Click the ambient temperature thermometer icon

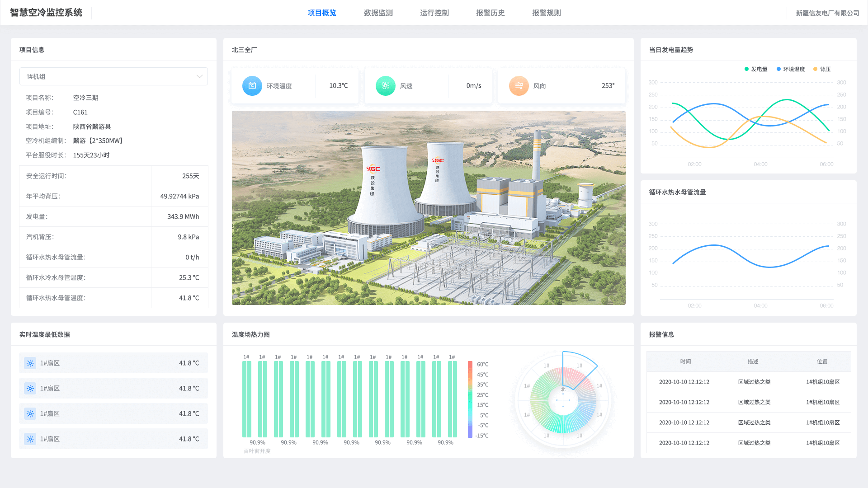[x=252, y=86]
